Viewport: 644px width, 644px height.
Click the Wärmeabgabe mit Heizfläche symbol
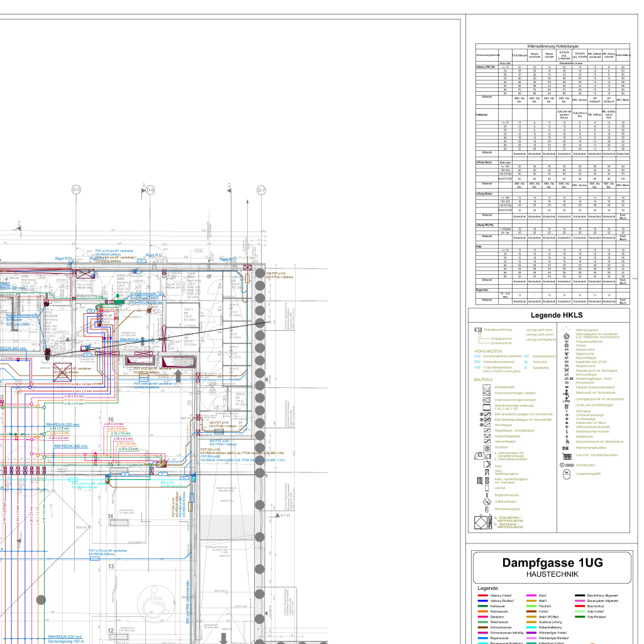click(x=567, y=336)
